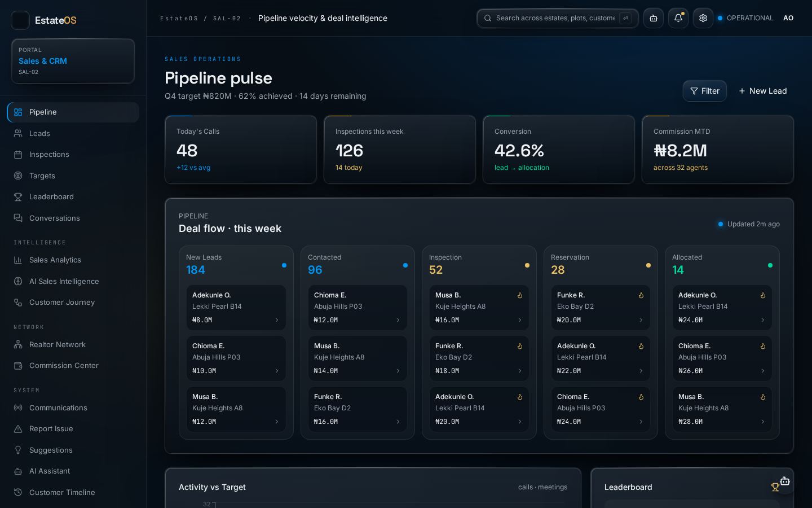This screenshot has width=812, height=508.
Task: Click the Filter button
Action: [705, 91]
